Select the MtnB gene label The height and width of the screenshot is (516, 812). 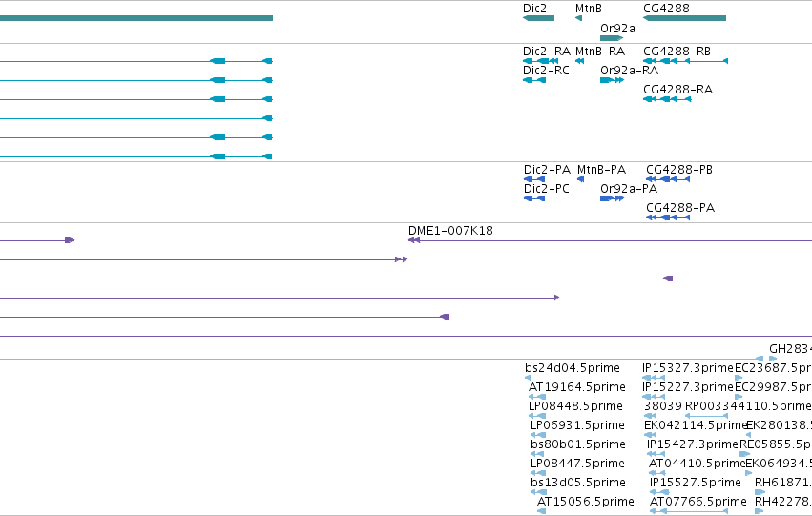(589, 9)
